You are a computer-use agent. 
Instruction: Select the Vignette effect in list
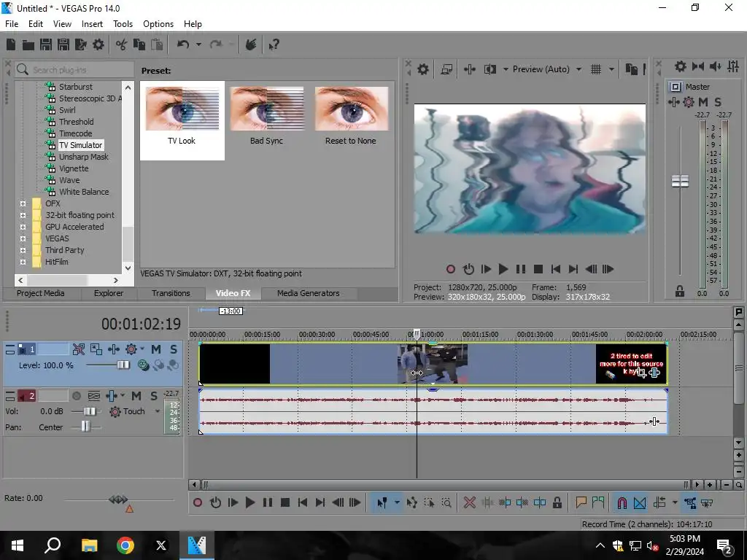click(74, 168)
